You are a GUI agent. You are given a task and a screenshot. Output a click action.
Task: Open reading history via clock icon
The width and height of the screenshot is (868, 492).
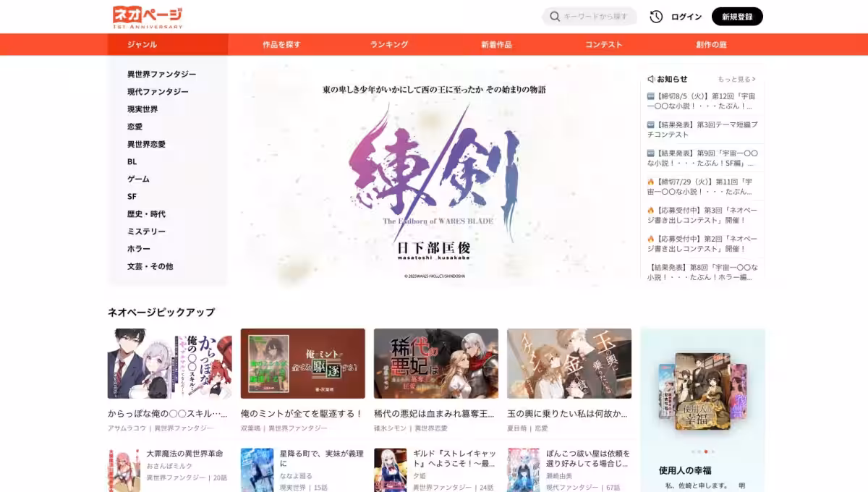pos(656,17)
